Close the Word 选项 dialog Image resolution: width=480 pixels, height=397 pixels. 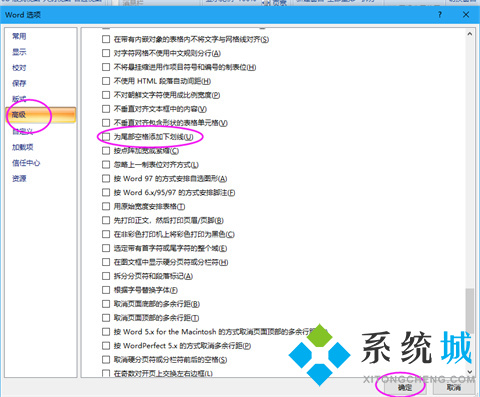point(466,15)
